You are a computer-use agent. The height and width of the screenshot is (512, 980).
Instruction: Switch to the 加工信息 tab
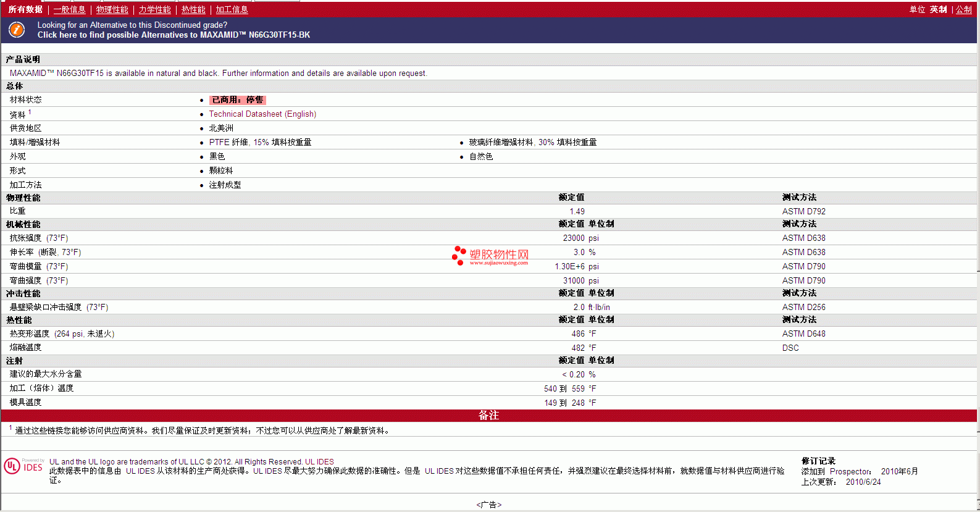232,9
